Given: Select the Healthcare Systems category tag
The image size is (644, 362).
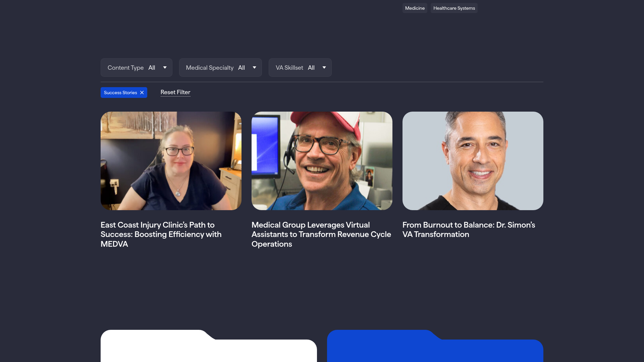Looking at the screenshot, I should [x=454, y=8].
